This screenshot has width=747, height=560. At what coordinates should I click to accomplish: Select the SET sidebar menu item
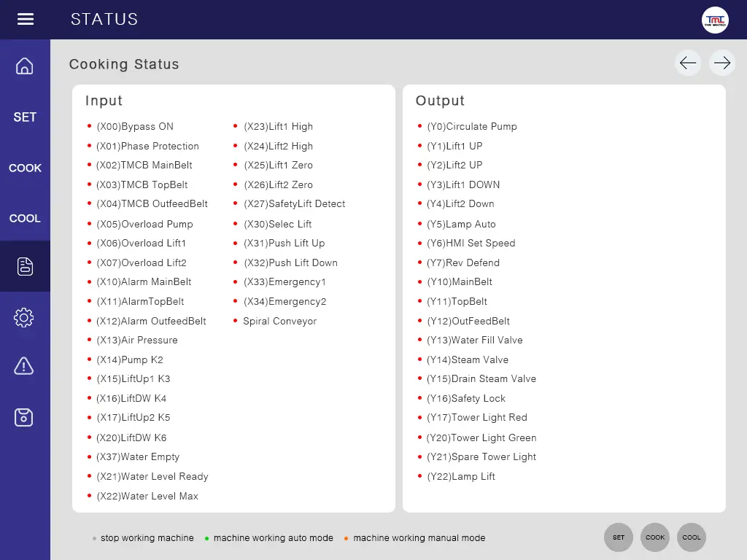point(25,117)
